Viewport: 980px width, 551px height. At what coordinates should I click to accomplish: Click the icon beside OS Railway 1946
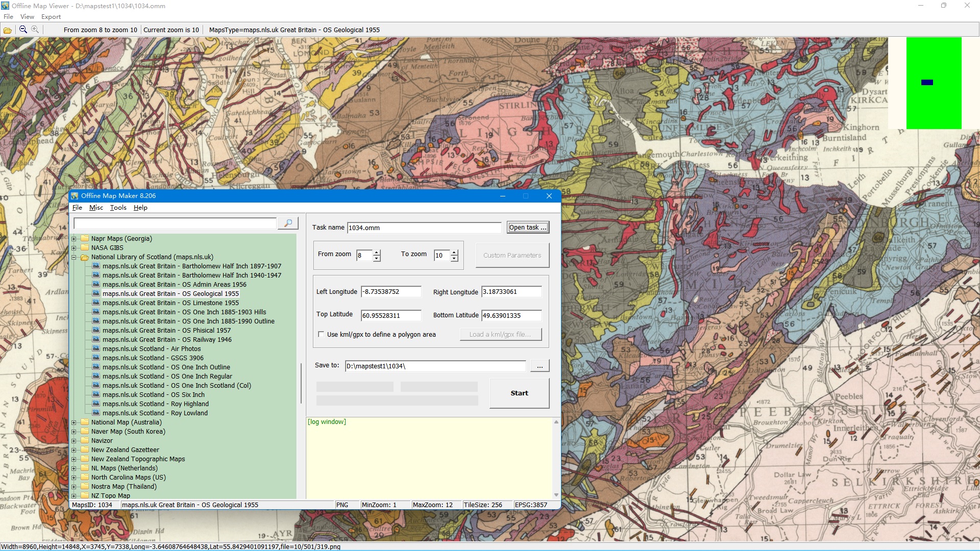(x=96, y=340)
